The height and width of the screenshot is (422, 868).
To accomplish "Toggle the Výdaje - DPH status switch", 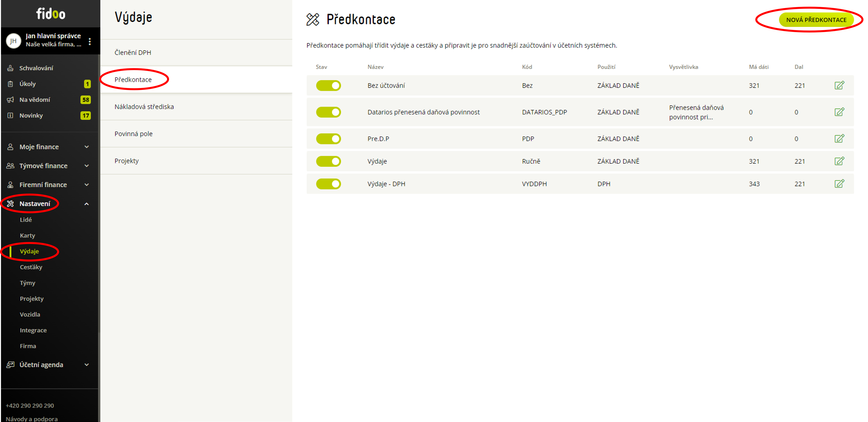I will (328, 184).
